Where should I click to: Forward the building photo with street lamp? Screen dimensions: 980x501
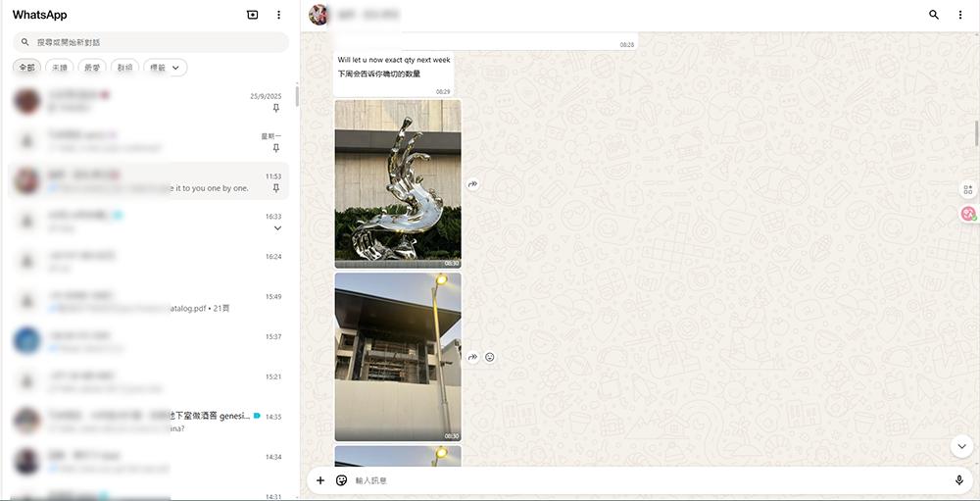472,357
